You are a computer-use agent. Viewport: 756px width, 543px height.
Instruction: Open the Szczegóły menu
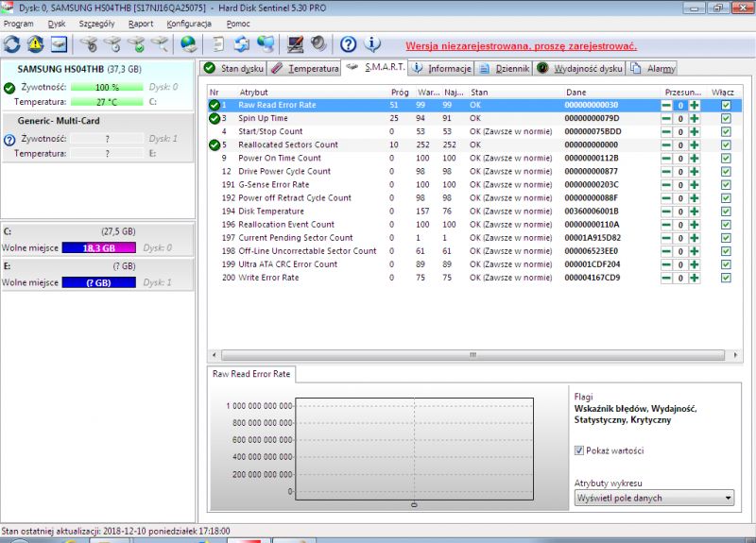tap(97, 24)
